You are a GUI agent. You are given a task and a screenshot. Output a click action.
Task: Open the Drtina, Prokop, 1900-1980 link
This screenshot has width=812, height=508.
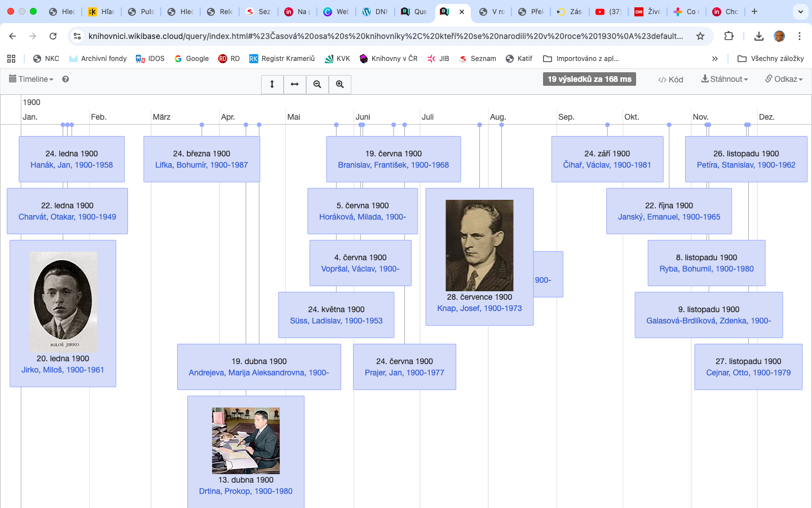245,491
